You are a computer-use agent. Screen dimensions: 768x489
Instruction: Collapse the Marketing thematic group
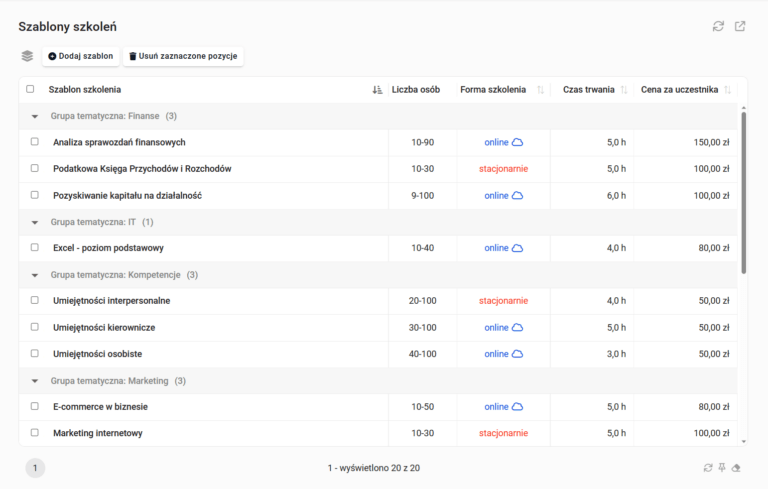[x=35, y=381]
